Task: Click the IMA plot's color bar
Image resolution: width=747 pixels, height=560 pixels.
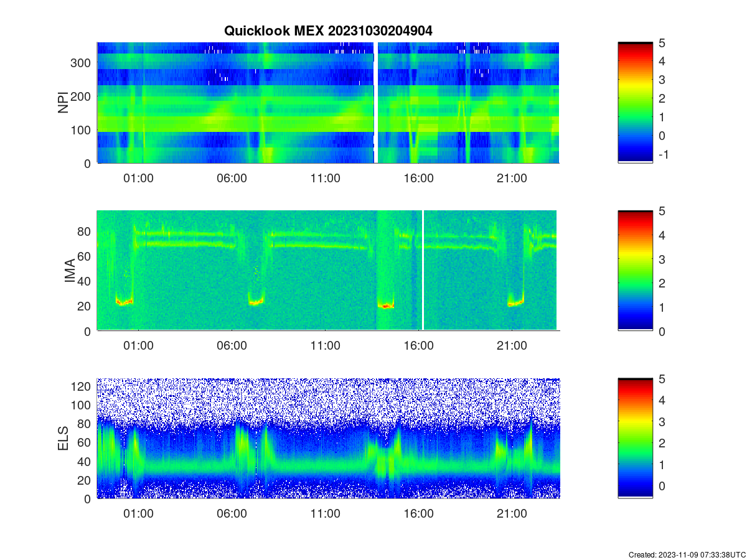Action: 636,271
